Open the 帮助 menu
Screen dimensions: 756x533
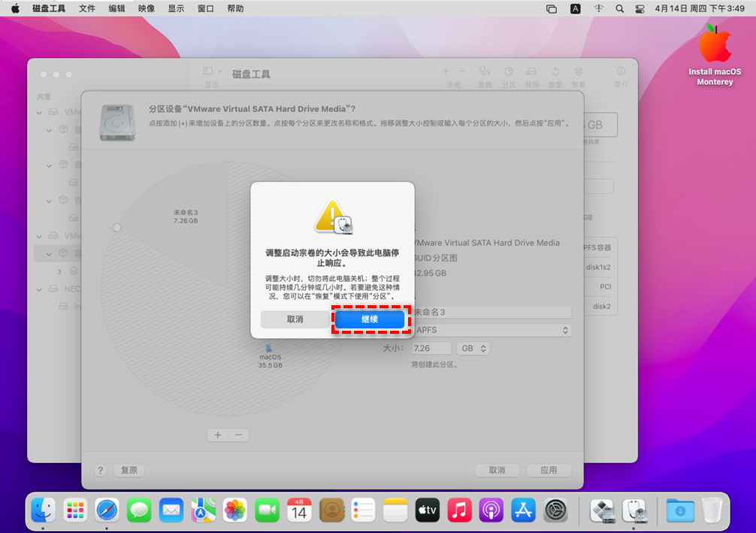pos(235,9)
